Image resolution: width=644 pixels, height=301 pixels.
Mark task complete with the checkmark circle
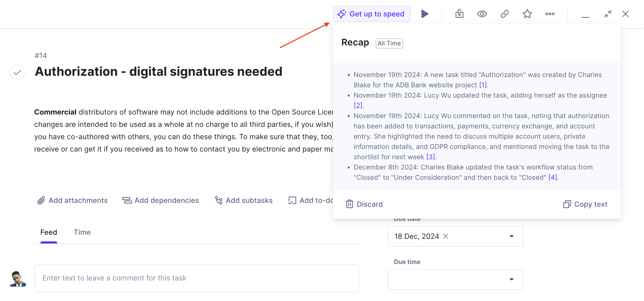click(x=17, y=73)
